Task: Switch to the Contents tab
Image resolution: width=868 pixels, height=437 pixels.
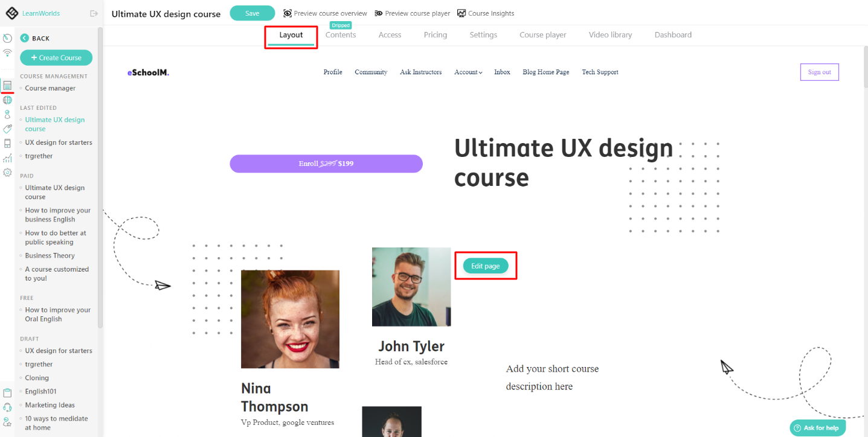Action: tap(340, 34)
